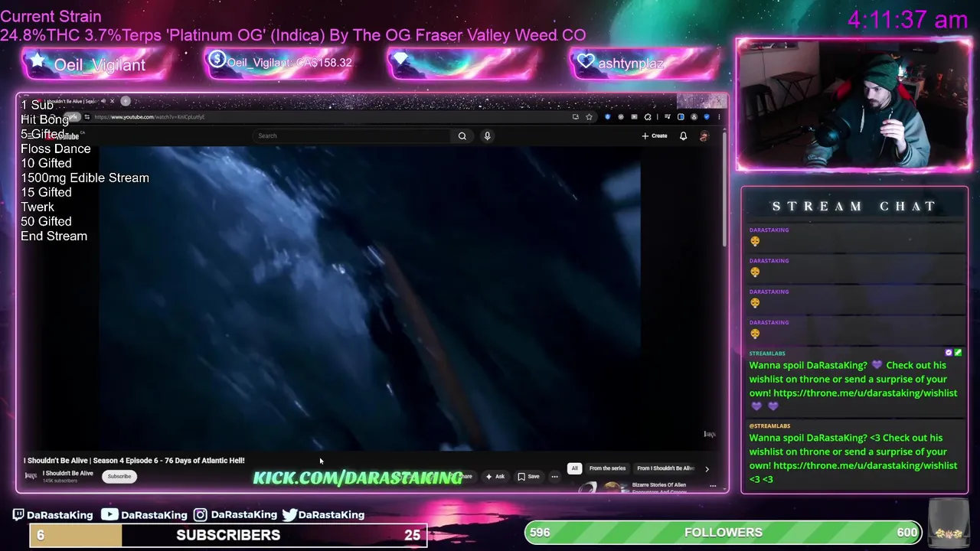Click the ashtynplaz heart badge
The width and height of the screenshot is (980, 551).
pos(645,63)
